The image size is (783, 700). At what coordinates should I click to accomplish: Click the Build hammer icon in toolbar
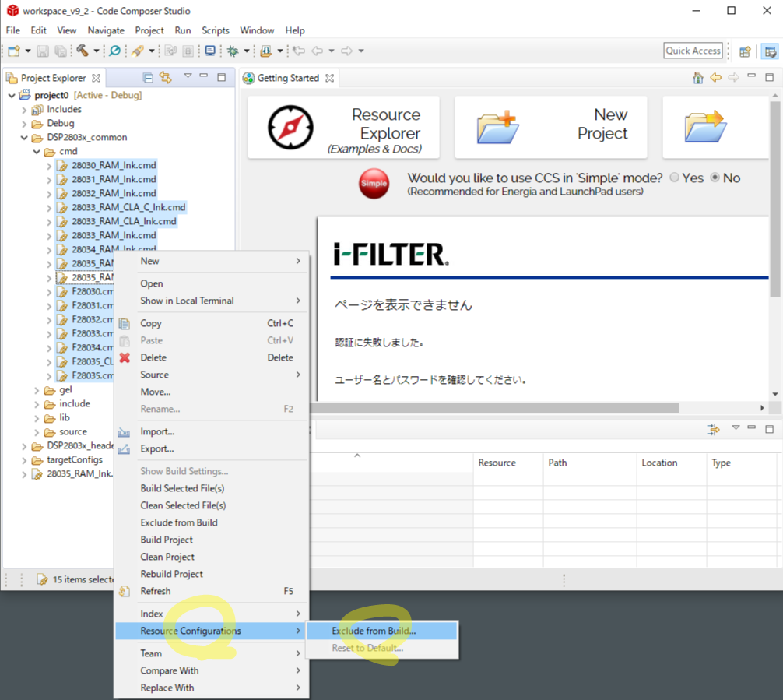tap(83, 51)
